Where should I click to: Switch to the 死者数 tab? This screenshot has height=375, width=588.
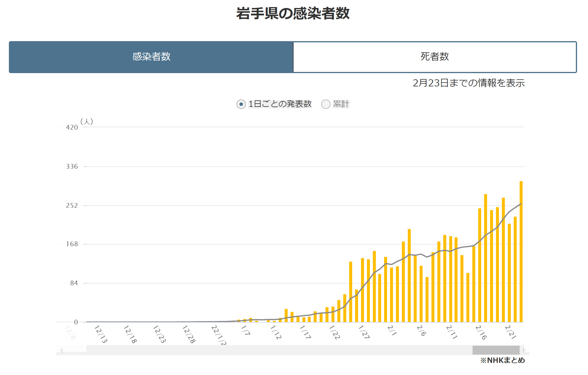click(x=434, y=57)
